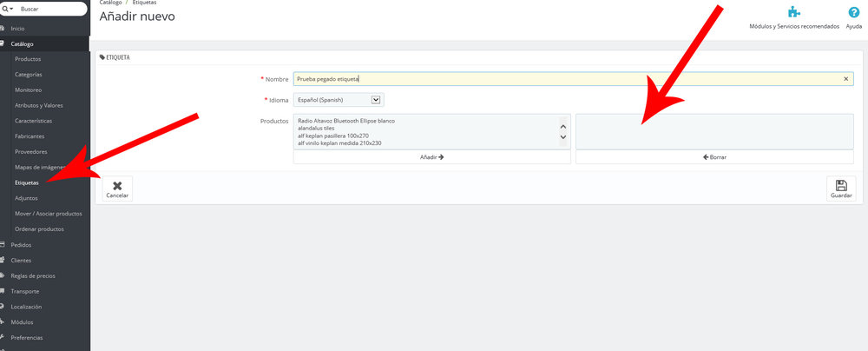Click the Borrar button

714,157
